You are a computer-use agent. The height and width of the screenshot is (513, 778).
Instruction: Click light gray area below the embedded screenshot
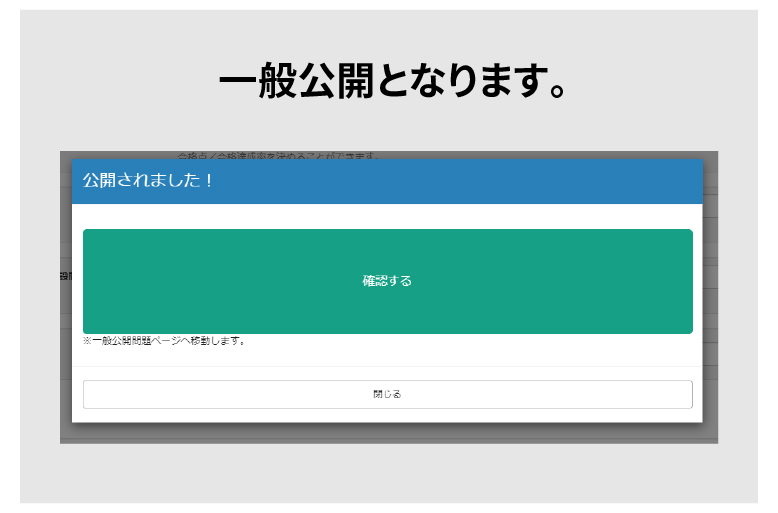point(388,473)
